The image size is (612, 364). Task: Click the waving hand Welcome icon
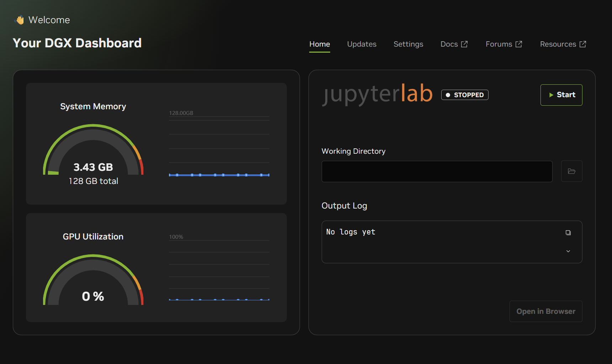(20, 20)
